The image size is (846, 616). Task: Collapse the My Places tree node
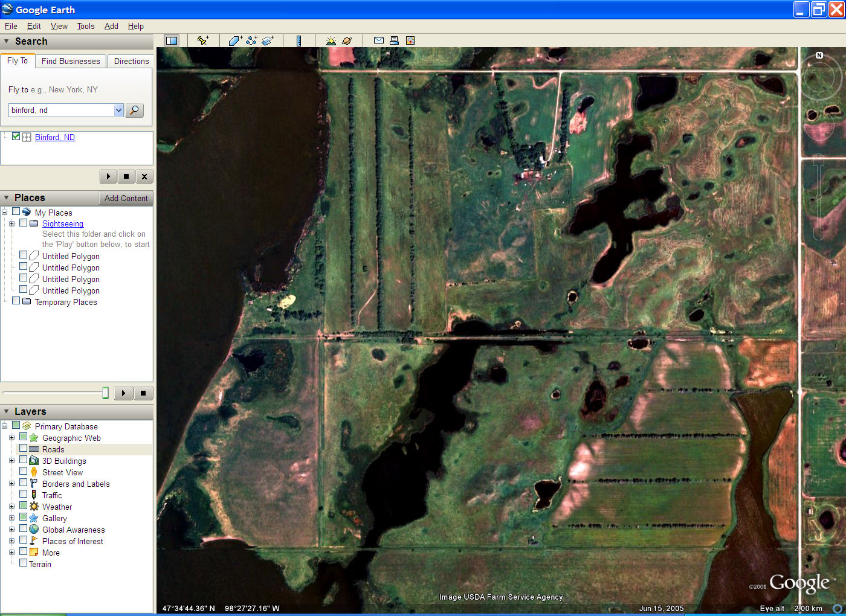[5, 213]
